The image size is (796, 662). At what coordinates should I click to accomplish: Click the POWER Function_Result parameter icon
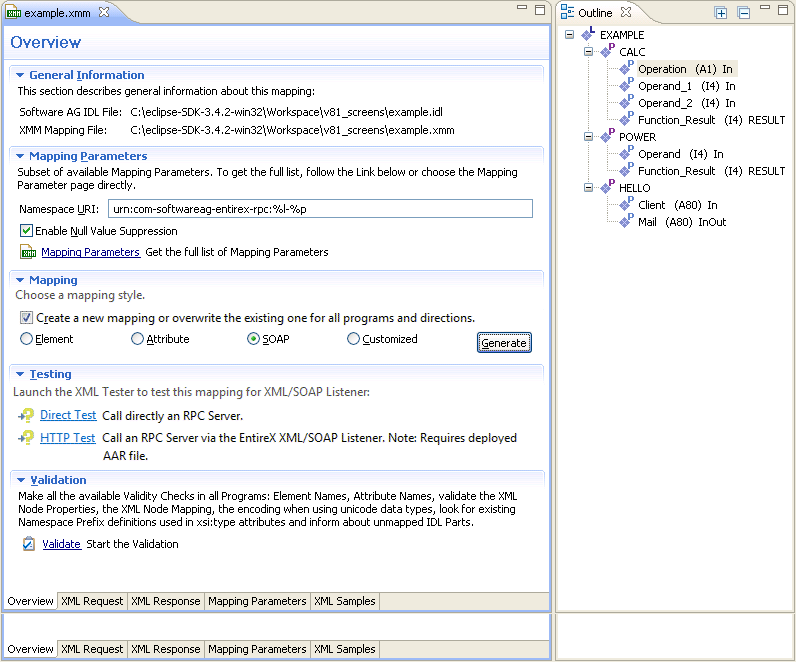coord(626,170)
